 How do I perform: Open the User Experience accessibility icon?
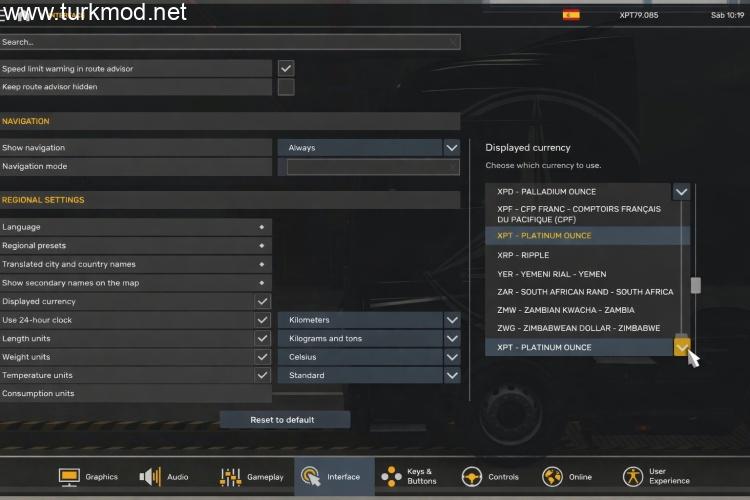point(633,477)
